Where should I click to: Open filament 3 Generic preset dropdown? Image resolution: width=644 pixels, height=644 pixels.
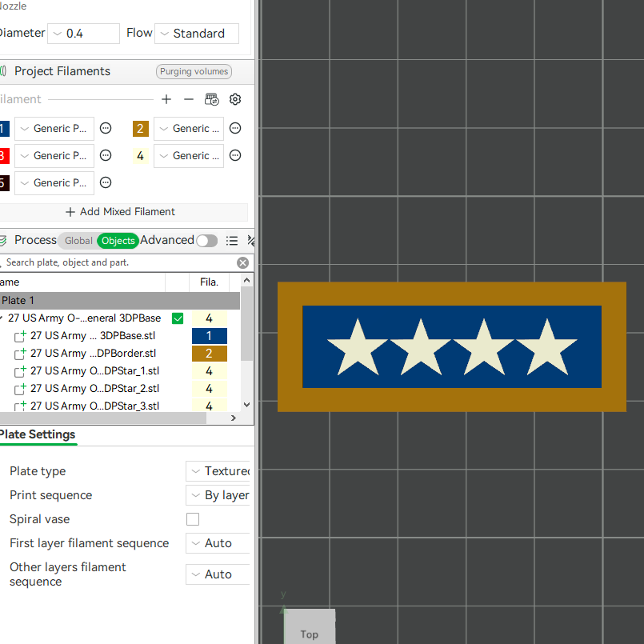54,156
